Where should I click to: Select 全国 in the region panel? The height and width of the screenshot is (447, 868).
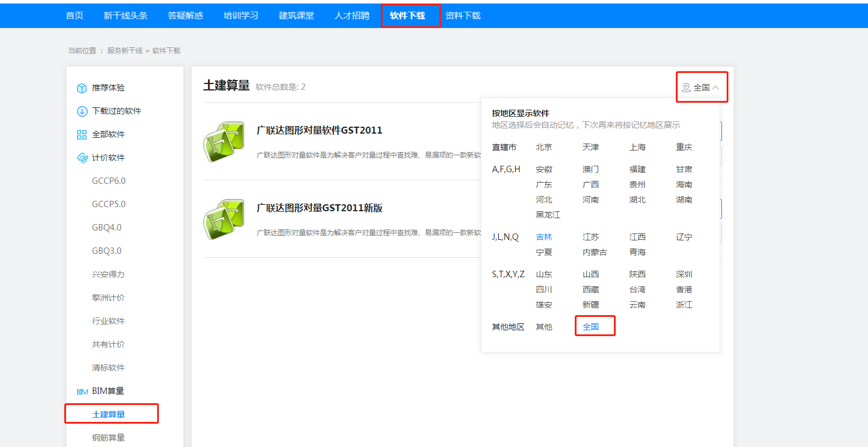click(591, 327)
